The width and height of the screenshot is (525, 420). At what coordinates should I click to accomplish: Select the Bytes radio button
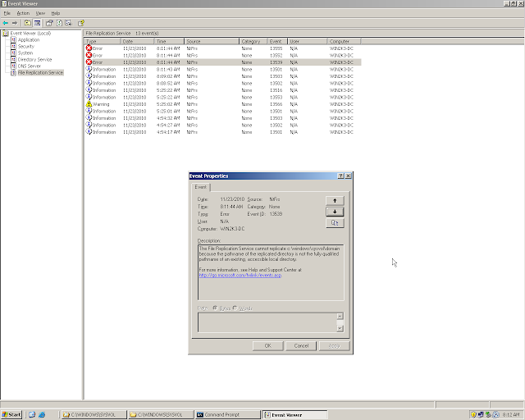(215, 308)
